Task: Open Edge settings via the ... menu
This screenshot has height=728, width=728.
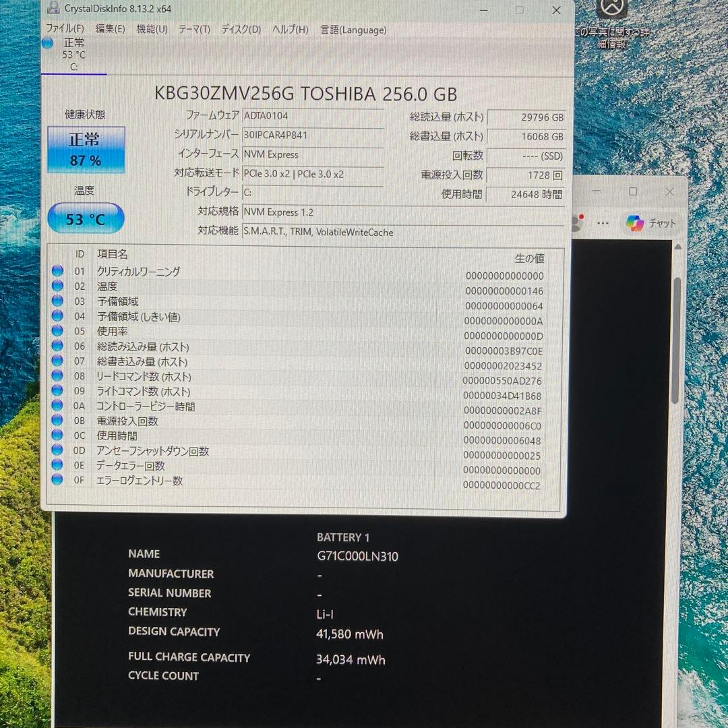Action: (x=603, y=222)
